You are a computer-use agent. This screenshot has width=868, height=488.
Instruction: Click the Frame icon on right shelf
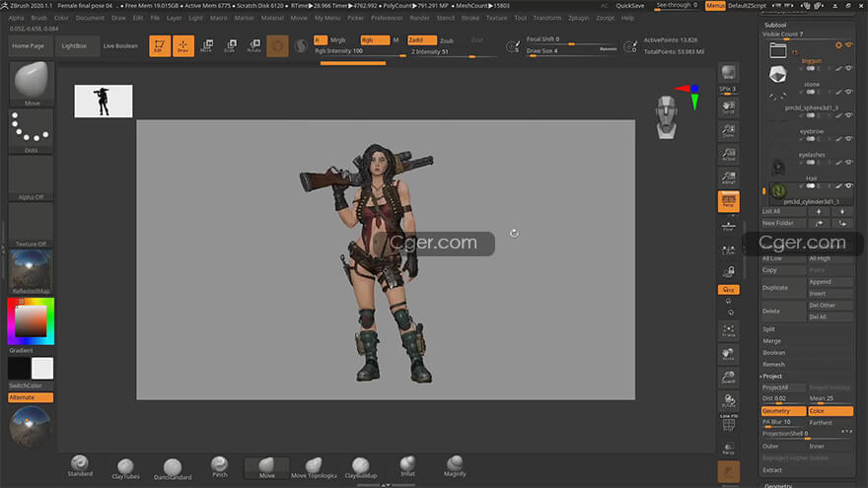click(729, 331)
